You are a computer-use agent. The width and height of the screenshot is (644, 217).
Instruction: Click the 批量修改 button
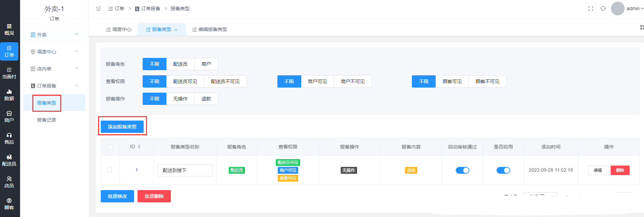pyautogui.click(x=117, y=196)
